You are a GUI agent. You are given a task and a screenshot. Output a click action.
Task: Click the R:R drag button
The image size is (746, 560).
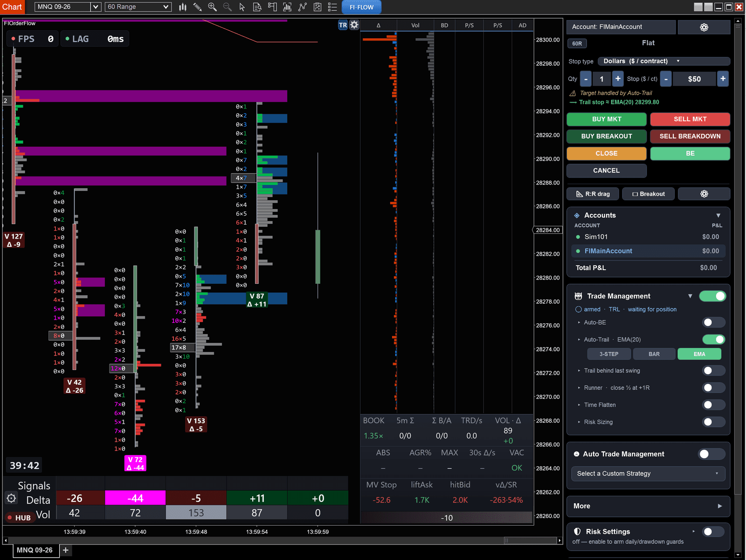(x=593, y=194)
